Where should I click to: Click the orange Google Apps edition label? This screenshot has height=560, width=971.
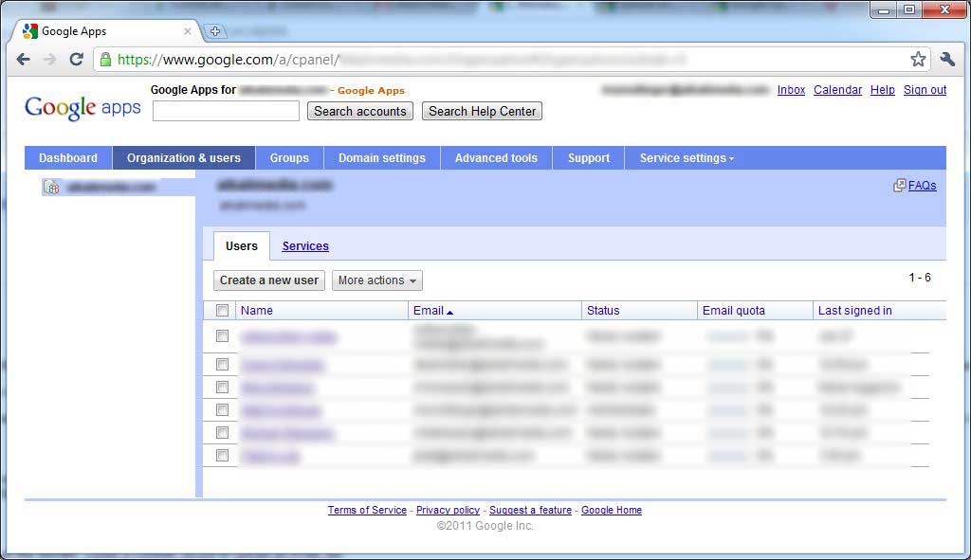click(x=371, y=90)
